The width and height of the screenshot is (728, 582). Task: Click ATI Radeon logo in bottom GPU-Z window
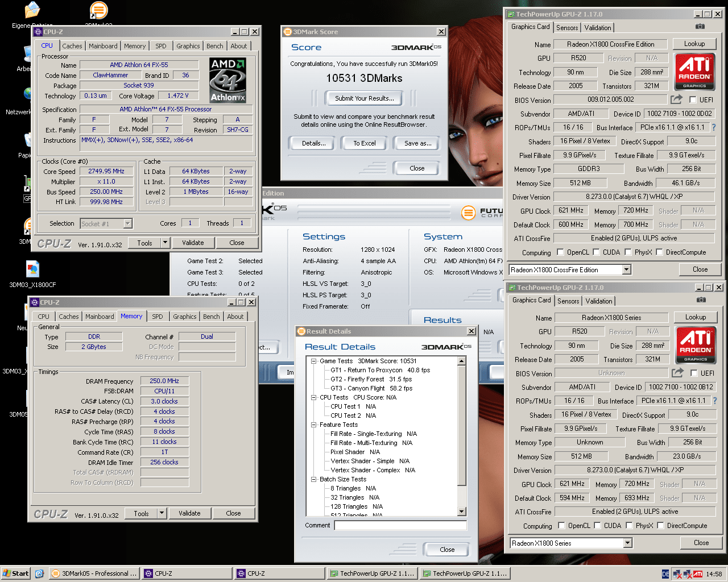[x=696, y=345]
